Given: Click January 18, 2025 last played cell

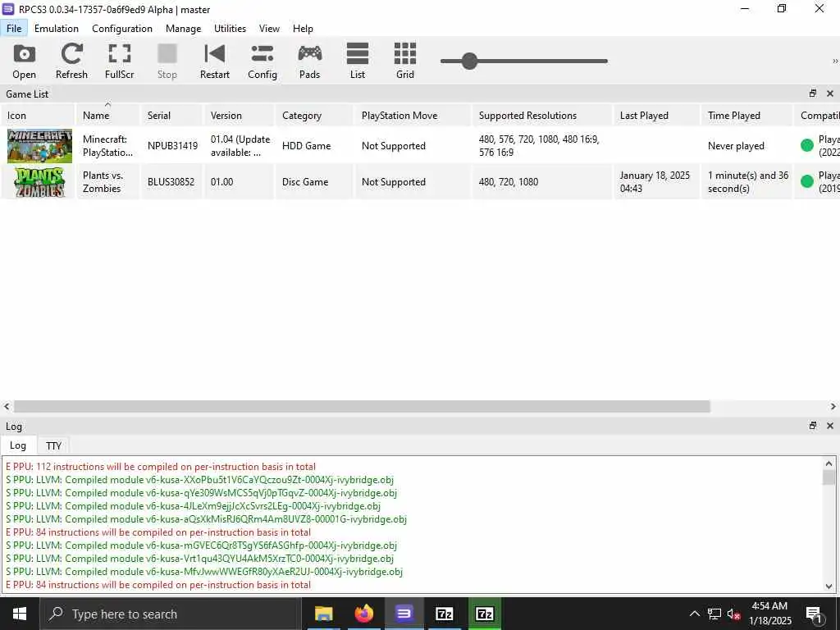Looking at the screenshot, I should coord(657,182).
